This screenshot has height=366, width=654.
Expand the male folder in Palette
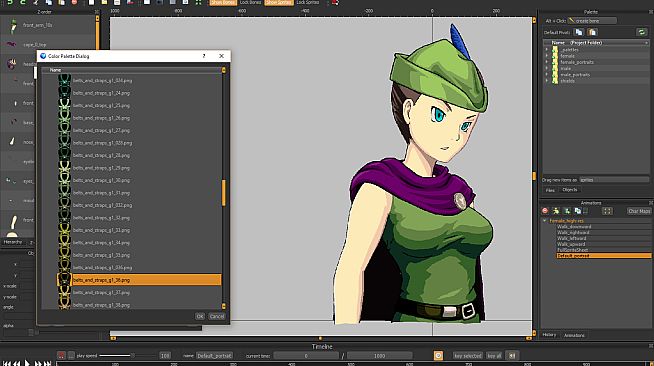[x=547, y=68]
